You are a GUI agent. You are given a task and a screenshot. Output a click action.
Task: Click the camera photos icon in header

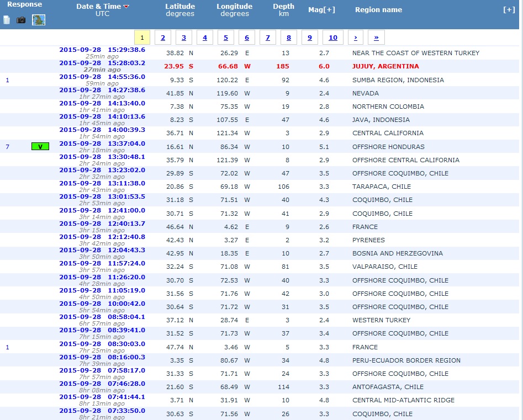coord(21,20)
